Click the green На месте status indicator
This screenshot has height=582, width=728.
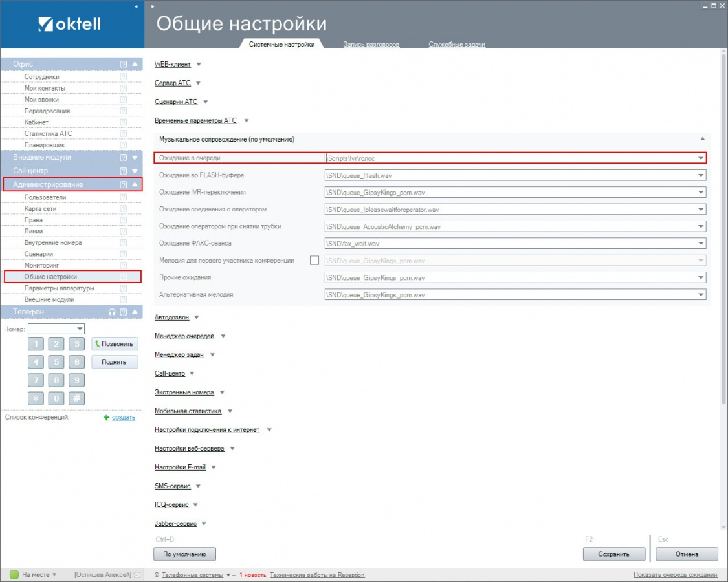14,574
